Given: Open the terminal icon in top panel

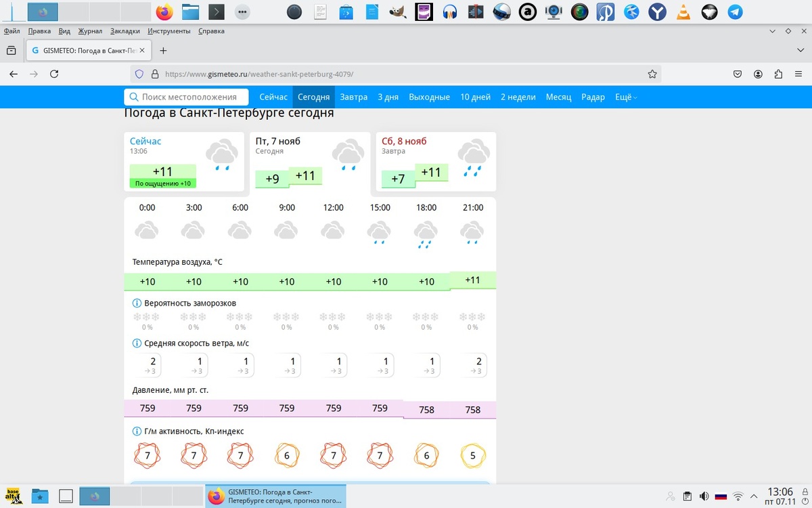Looking at the screenshot, I should [216, 12].
